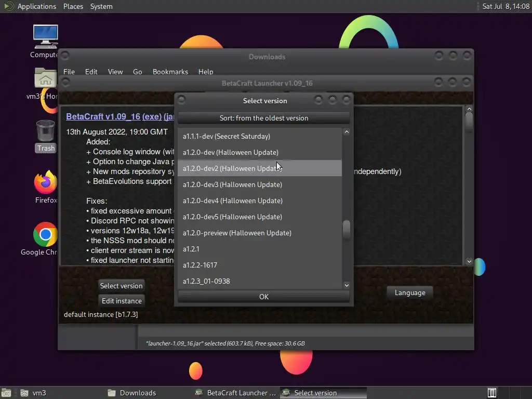The height and width of the screenshot is (399, 532).
Task: Open Language button in BetaCraft Launcher
Action: [x=410, y=292]
